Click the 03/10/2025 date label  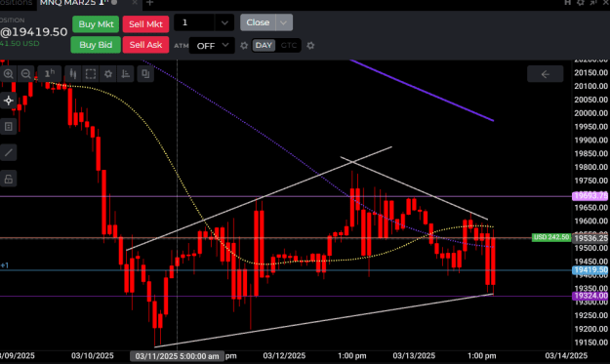click(x=93, y=356)
